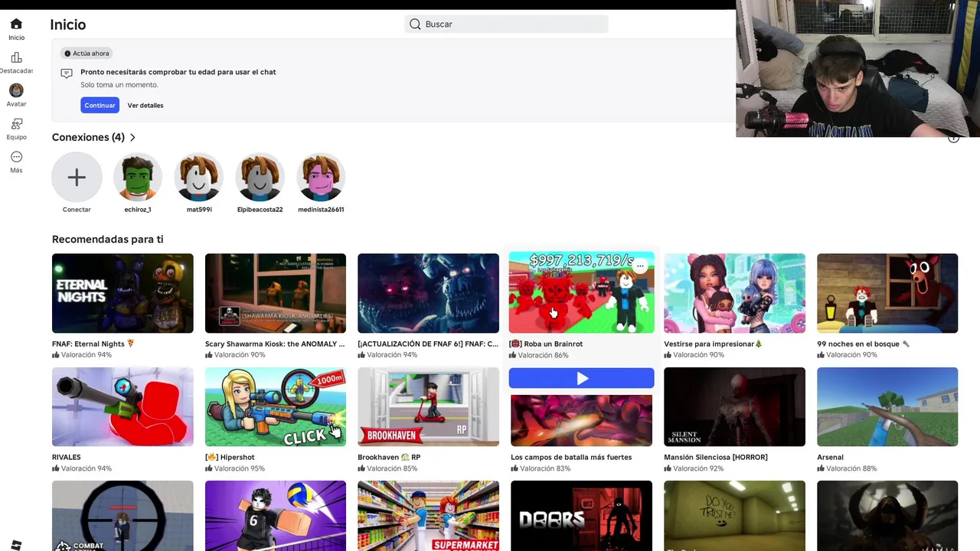The width and height of the screenshot is (980, 551).
Task: Open the volleyball game thumbnail with number 6
Action: pyautogui.click(x=276, y=516)
